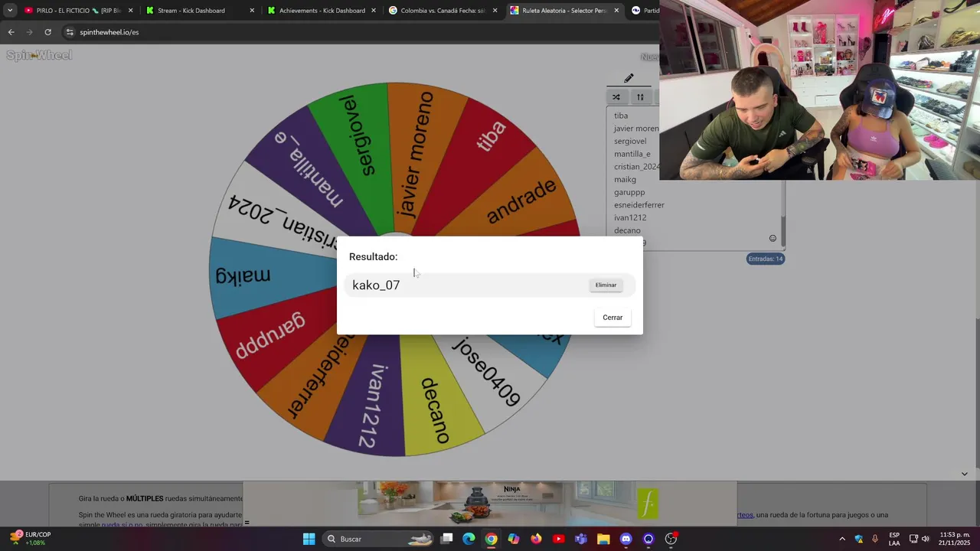Close the Ruleta Aleatoria tab
The height and width of the screenshot is (551, 980).
pos(616,11)
